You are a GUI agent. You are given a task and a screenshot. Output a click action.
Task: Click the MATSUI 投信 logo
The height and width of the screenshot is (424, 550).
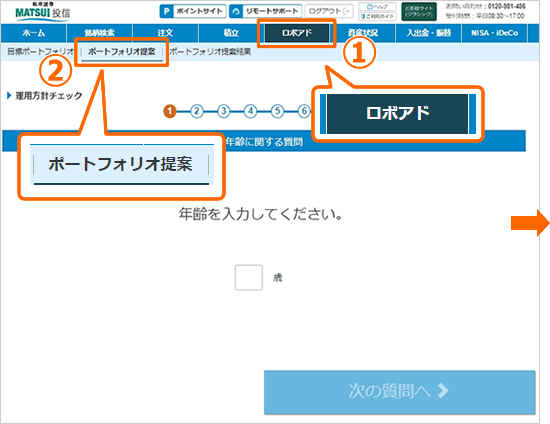(x=42, y=11)
